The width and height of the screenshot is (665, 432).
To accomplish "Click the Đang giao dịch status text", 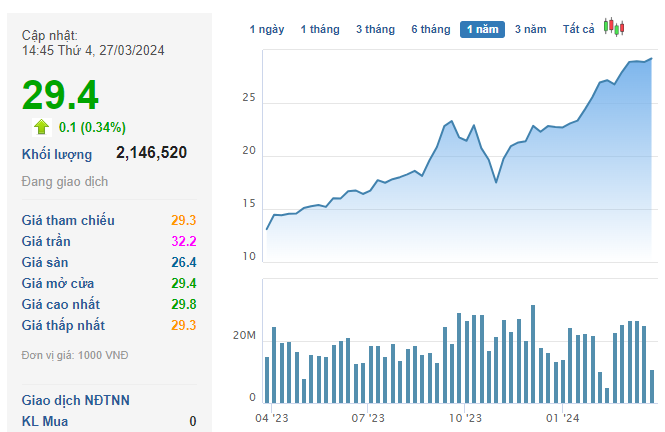I will (65, 182).
